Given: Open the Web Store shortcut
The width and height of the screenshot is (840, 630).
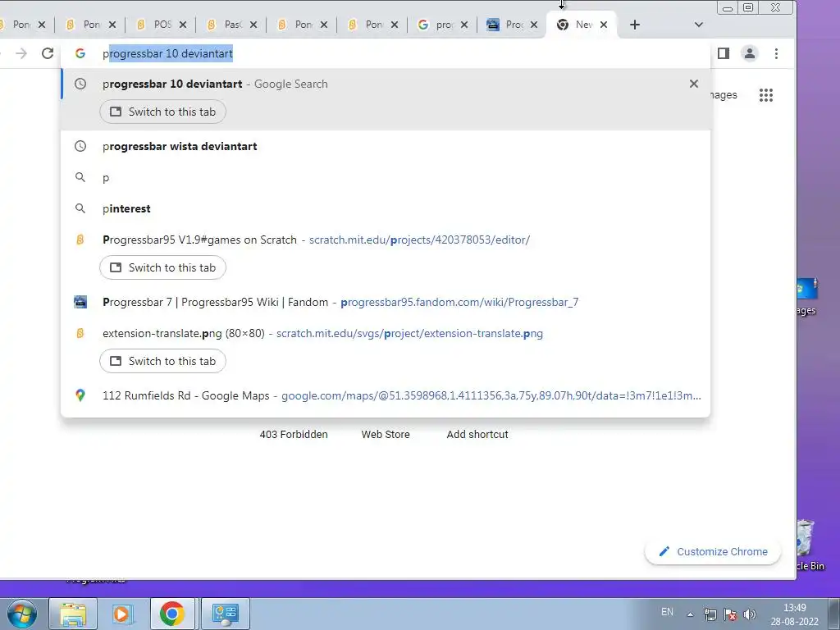Looking at the screenshot, I should point(386,435).
